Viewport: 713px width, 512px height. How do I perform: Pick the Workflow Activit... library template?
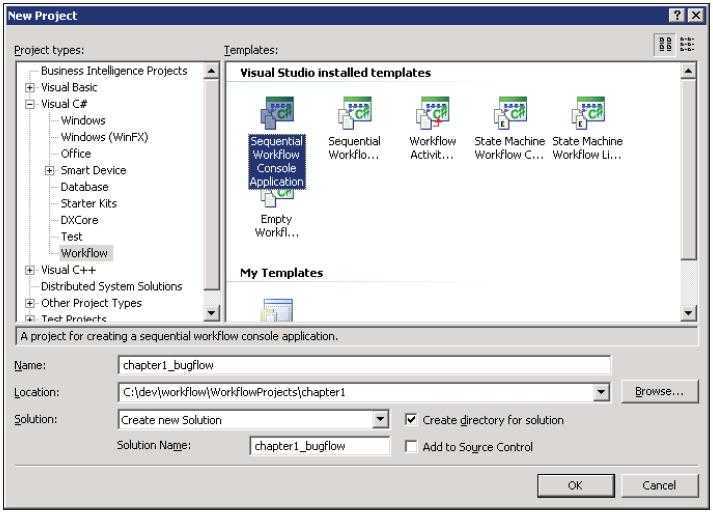[432, 113]
